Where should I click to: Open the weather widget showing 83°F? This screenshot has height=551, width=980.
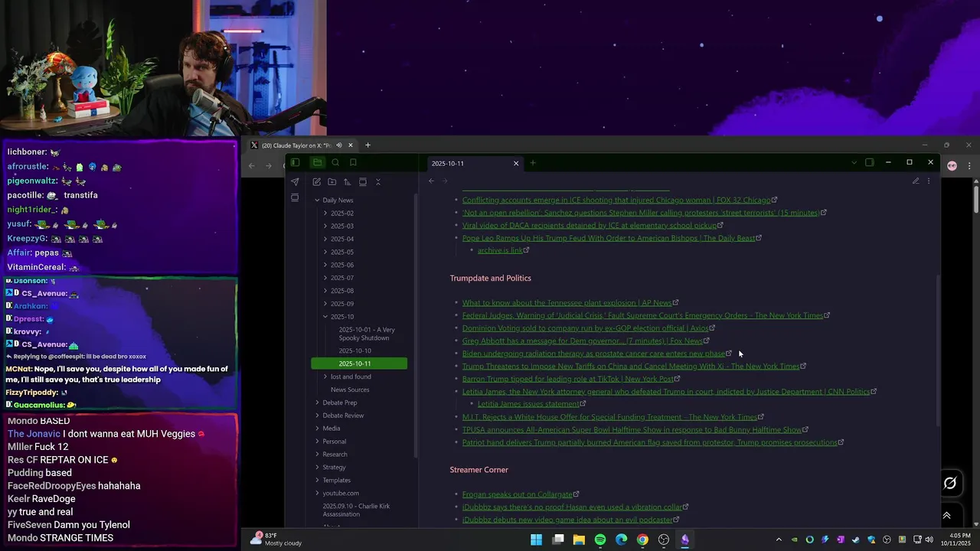pyautogui.click(x=276, y=540)
